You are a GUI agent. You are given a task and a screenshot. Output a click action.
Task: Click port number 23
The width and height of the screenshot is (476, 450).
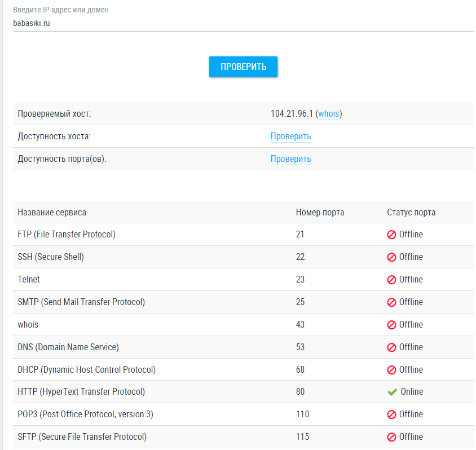point(300,279)
